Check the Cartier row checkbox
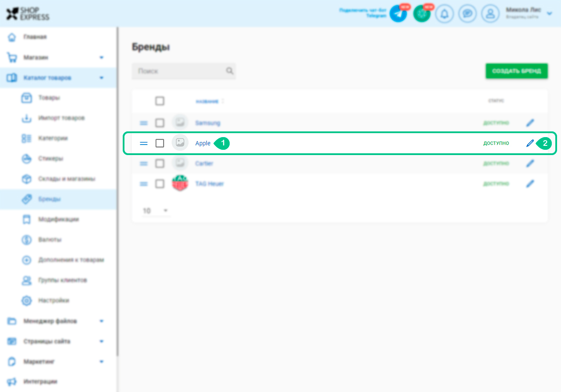This screenshot has width=561, height=392. pos(160,163)
